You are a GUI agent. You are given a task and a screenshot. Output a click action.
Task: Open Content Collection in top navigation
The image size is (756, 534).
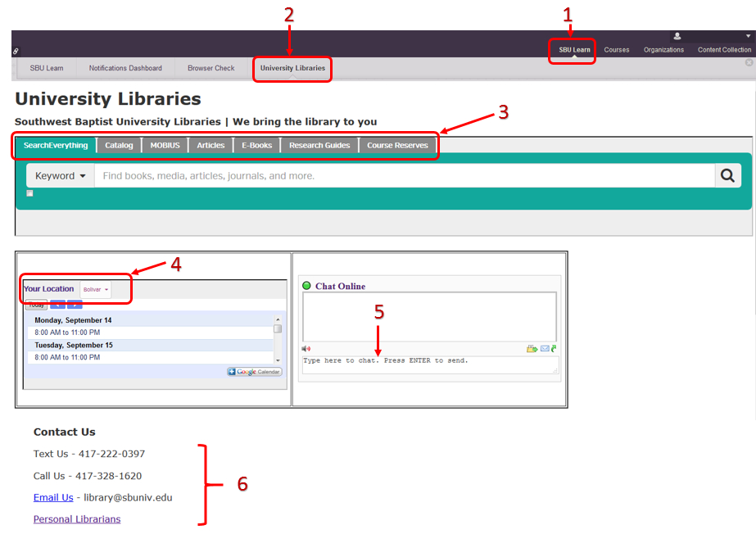(724, 50)
